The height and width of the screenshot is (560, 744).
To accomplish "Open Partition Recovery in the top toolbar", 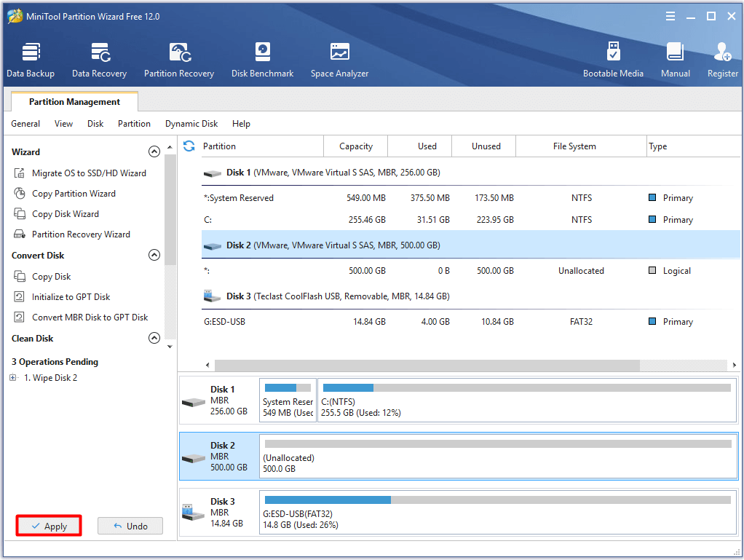I will pos(179,60).
